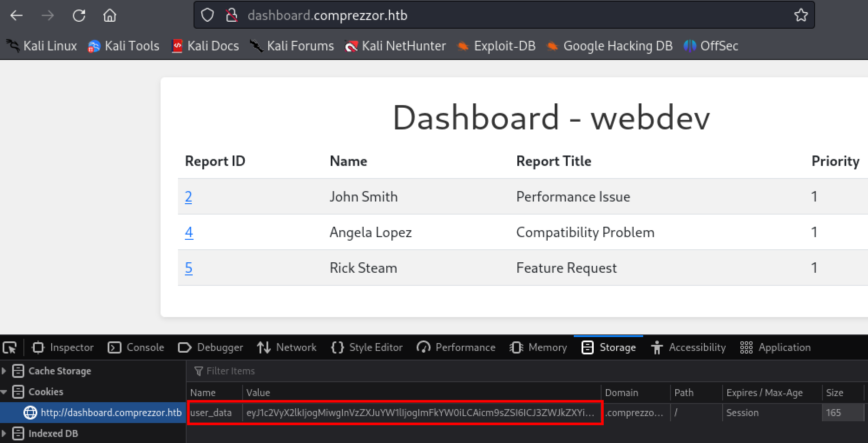Click the insecure connection padlock icon
Screen dimensions: 868x443
click(232, 15)
